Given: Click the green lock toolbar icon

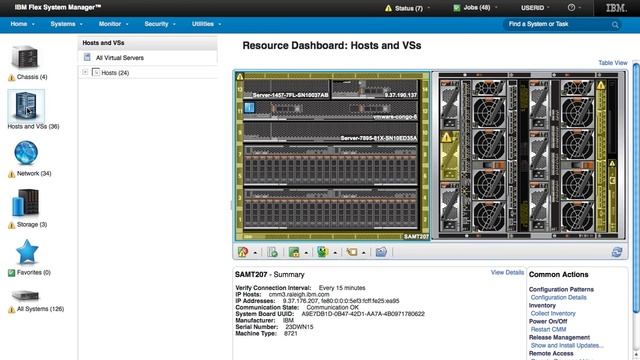Looking at the screenshot, I should pos(294,252).
